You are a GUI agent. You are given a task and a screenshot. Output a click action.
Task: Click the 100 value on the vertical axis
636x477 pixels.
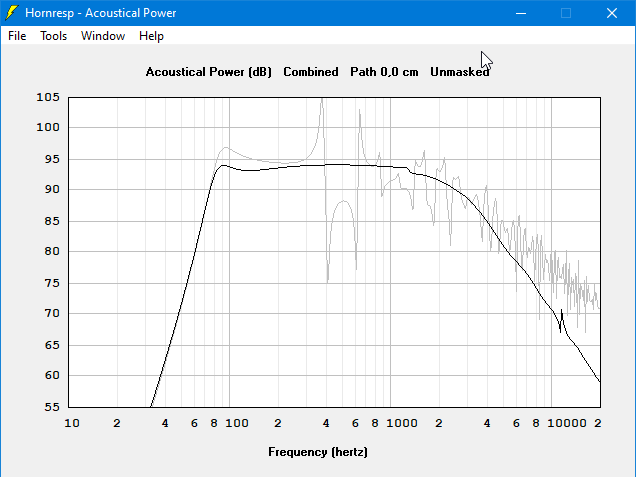point(48,127)
